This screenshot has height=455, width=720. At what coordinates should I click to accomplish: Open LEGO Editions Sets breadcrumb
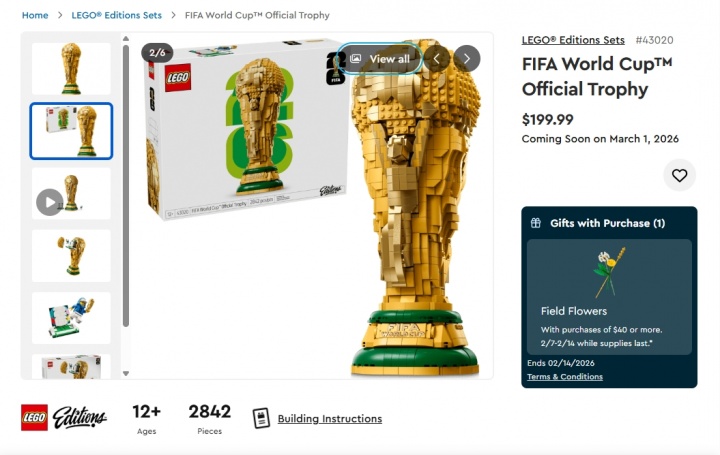117,15
